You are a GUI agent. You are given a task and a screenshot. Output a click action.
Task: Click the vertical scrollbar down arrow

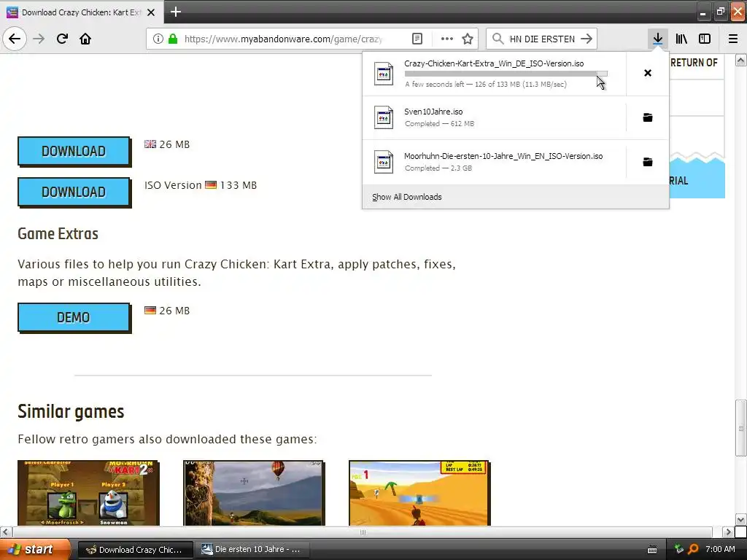coord(741,519)
